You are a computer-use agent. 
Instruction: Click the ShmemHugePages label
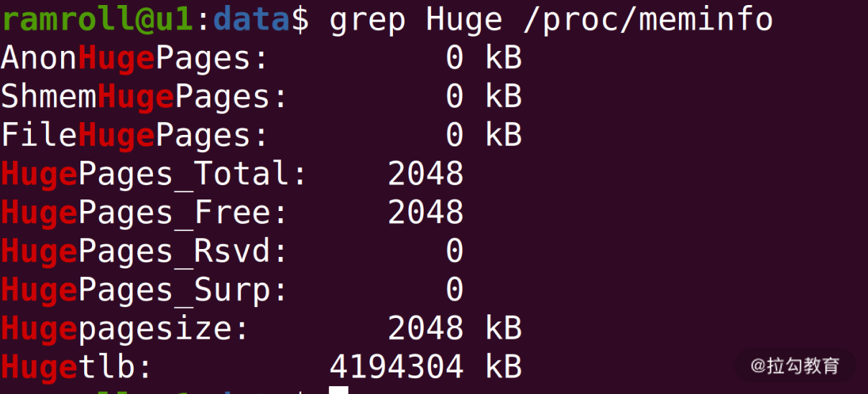pos(144,97)
